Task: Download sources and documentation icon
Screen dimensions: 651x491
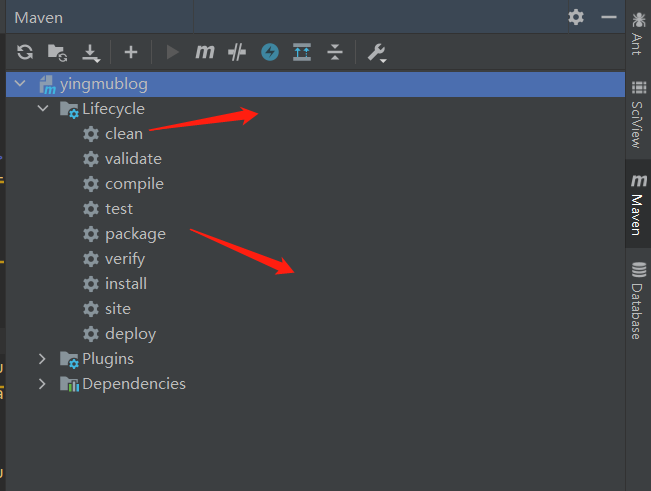Action: coord(91,53)
